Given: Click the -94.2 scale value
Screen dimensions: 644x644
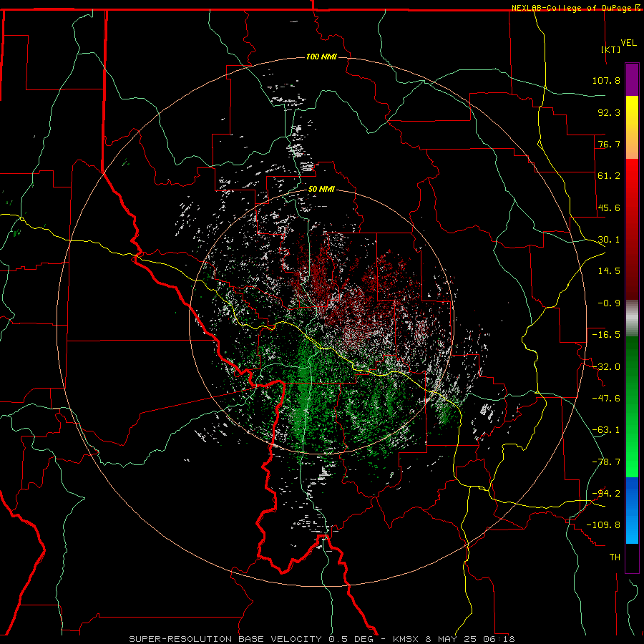Looking at the screenshot, I should tap(606, 494).
